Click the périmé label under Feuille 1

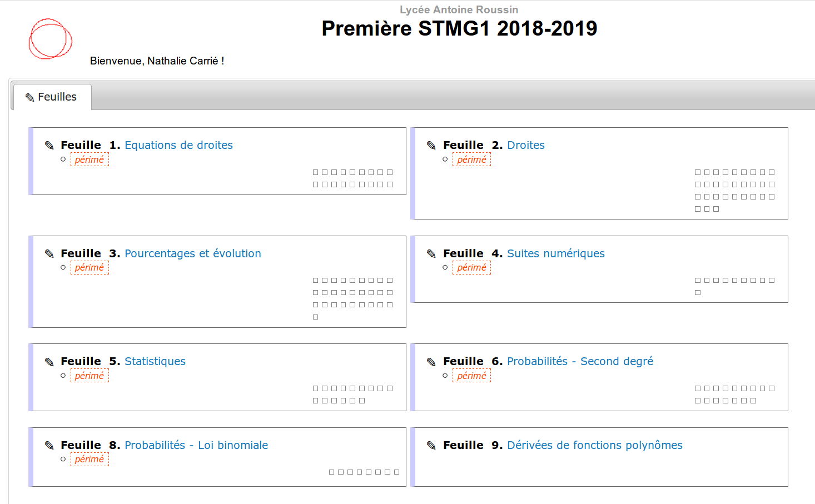point(90,160)
